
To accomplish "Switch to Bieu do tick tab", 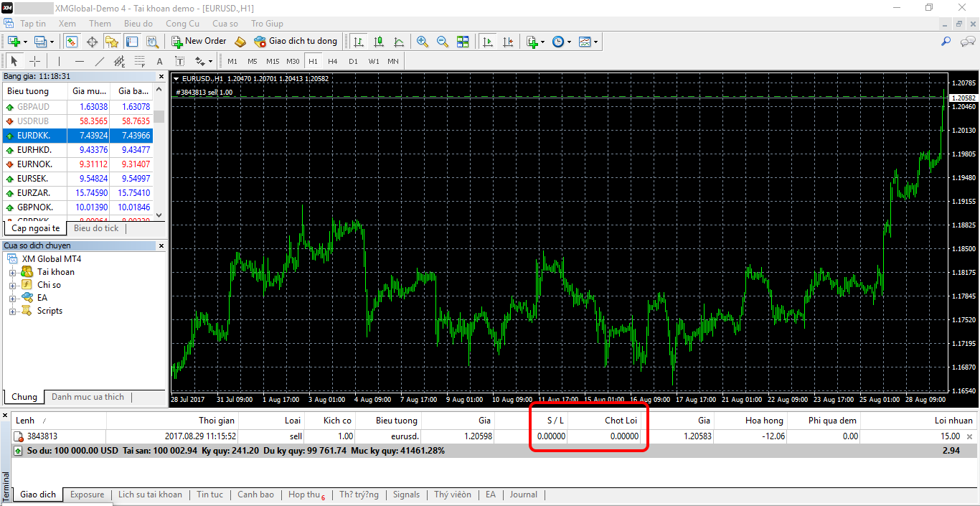I will point(96,228).
